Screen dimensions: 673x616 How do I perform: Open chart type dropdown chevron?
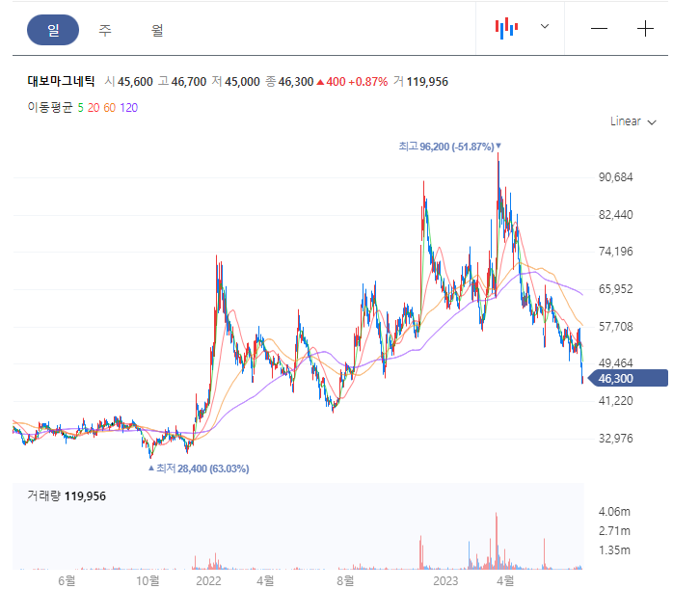[545, 26]
